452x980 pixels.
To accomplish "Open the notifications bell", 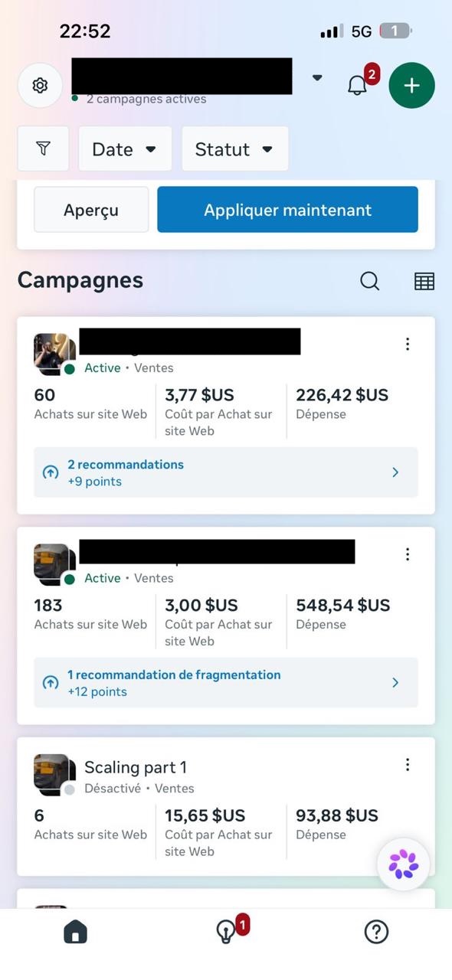I will 357,86.
